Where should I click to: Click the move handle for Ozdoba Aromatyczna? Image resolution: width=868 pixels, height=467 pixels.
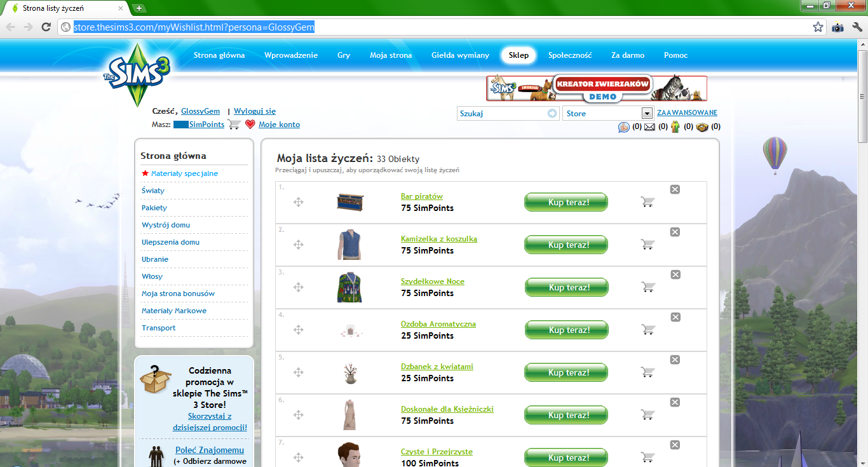coord(298,330)
